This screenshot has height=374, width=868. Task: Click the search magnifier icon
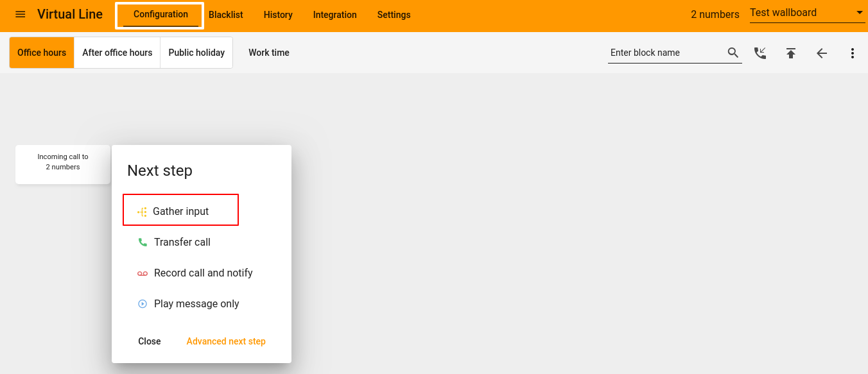[733, 53]
